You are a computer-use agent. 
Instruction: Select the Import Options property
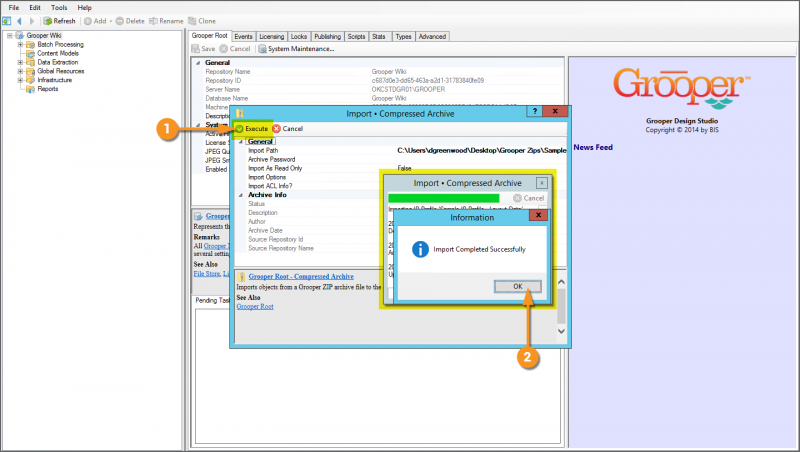tap(267, 177)
